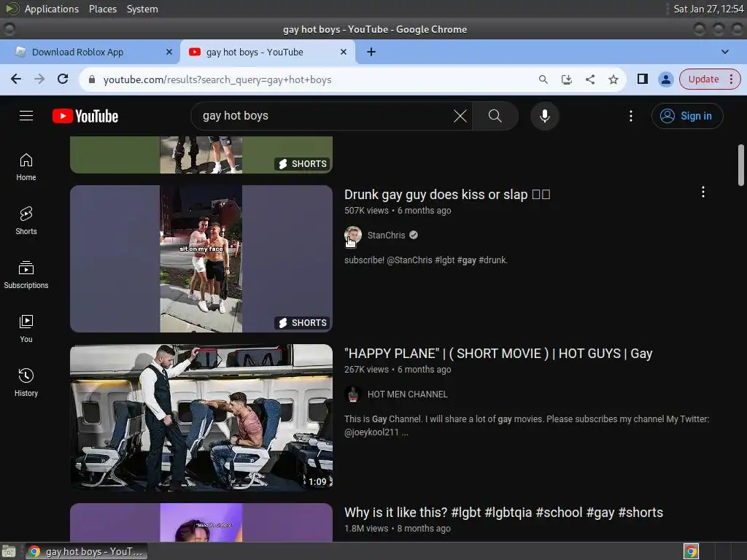
Task: Open the Chrome Update menu button
Action: [710, 79]
